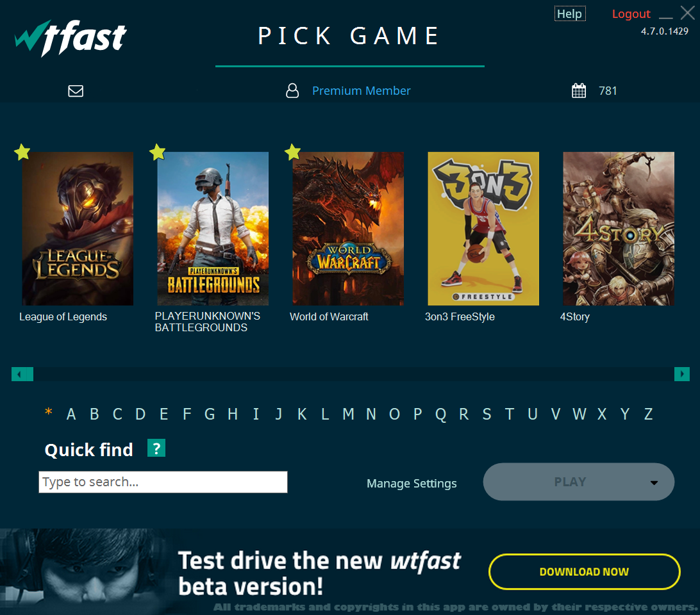Click the wtfast logo
This screenshot has height=615, width=700.
[x=71, y=38]
